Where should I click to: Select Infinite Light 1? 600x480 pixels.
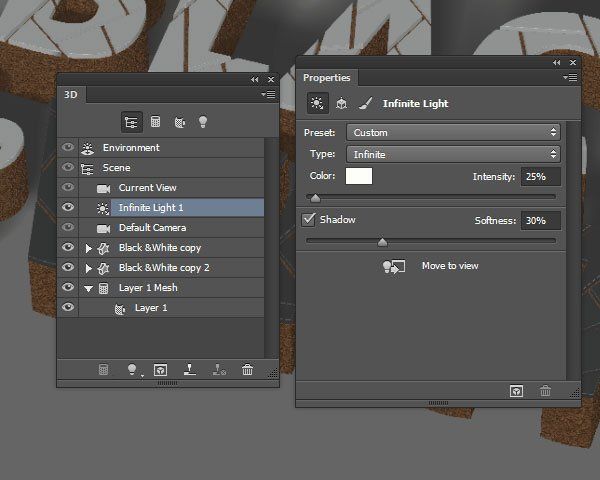[x=171, y=207]
